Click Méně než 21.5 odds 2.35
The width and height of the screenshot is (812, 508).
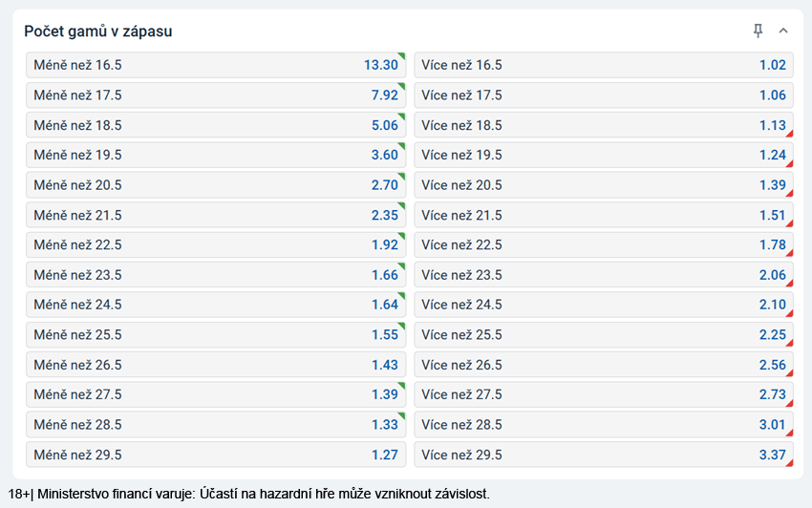point(216,215)
